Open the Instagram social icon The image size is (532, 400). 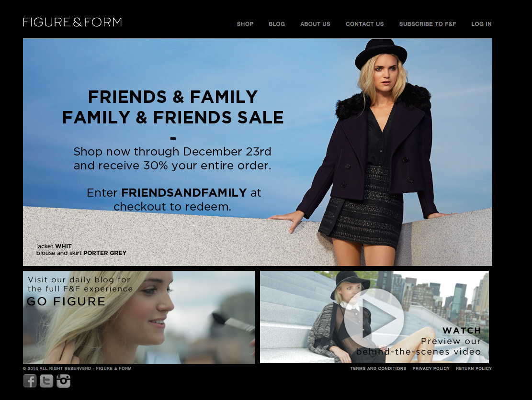(63, 381)
